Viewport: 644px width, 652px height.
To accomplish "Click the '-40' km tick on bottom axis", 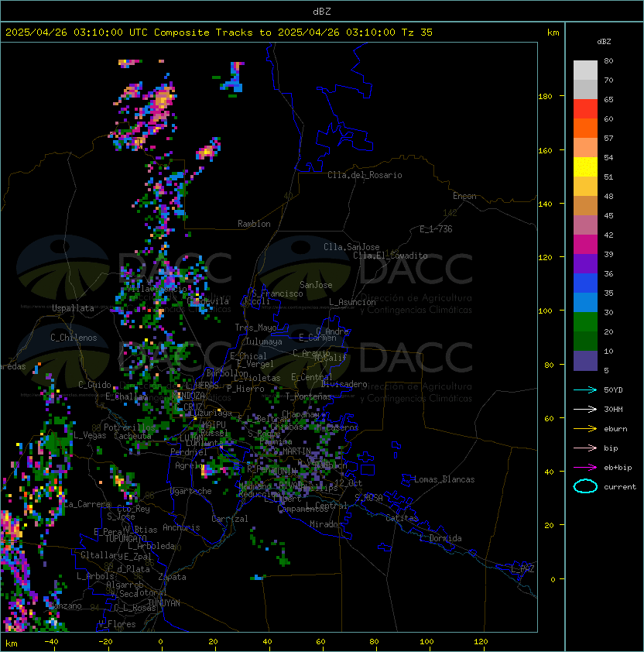I will pyautogui.click(x=51, y=642).
